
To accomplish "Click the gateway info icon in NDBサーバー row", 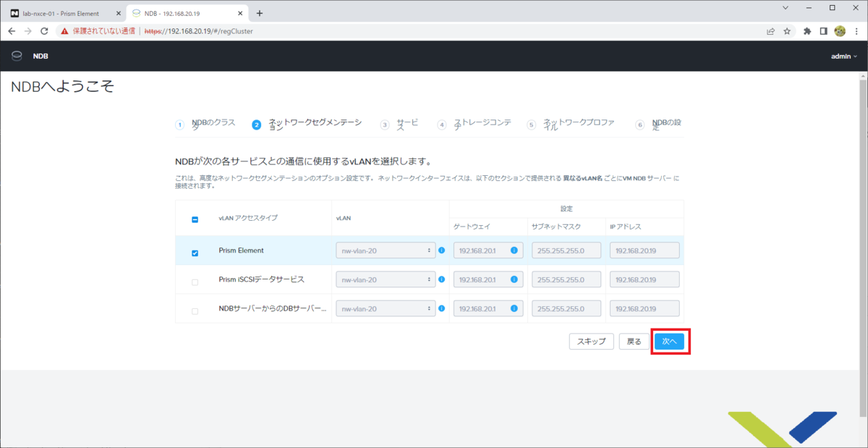I will click(514, 308).
